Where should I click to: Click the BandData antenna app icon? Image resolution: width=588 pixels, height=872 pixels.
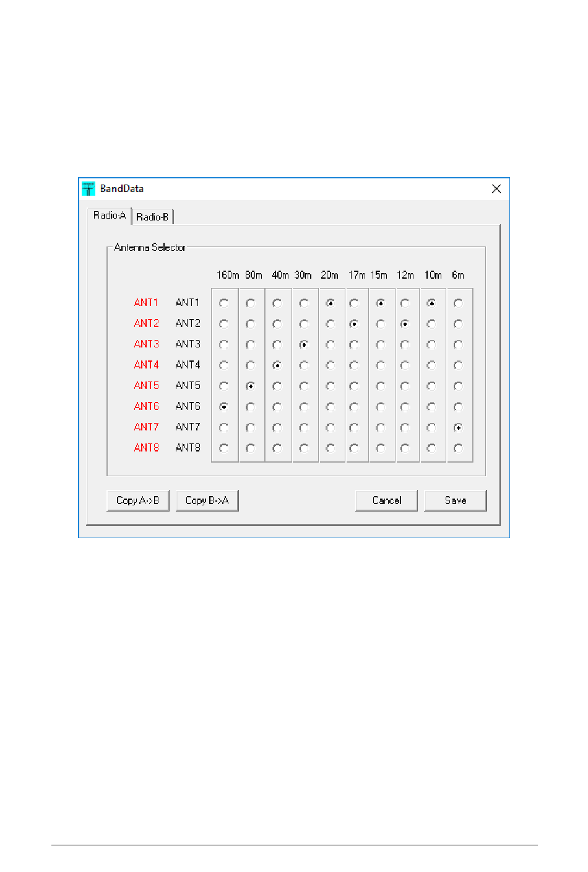(89, 189)
